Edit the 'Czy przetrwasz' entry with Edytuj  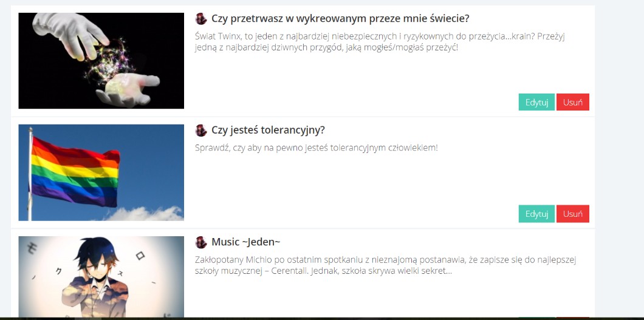click(536, 102)
